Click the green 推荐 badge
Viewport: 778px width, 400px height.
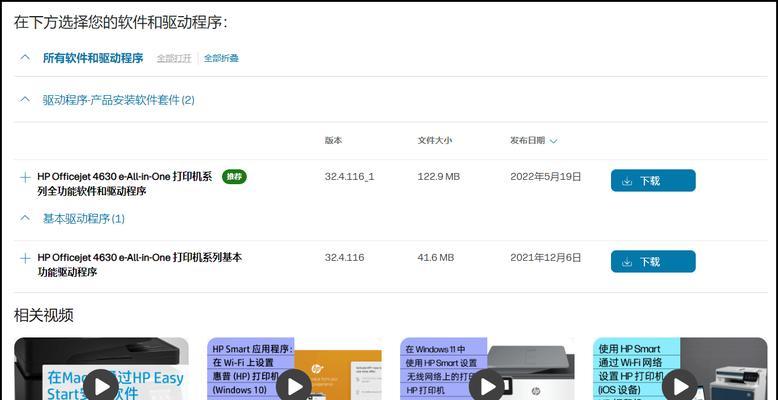pyautogui.click(x=234, y=177)
